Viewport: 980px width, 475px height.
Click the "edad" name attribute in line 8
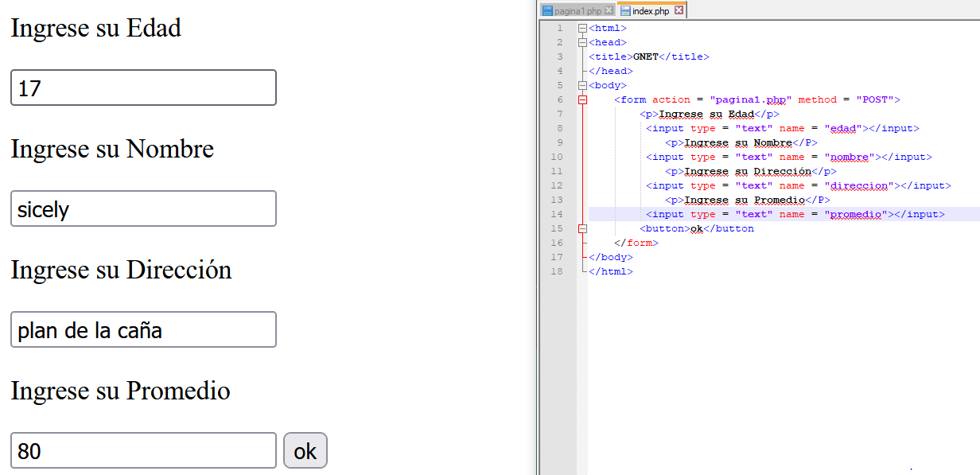click(x=843, y=128)
